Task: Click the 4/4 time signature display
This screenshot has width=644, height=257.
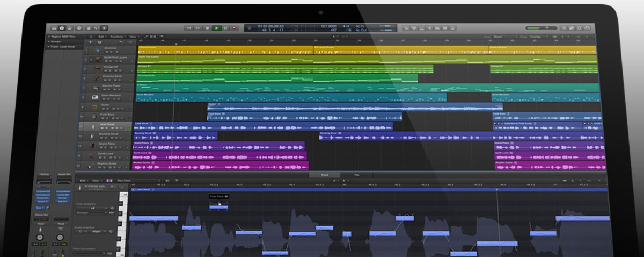Action: (347, 26)
